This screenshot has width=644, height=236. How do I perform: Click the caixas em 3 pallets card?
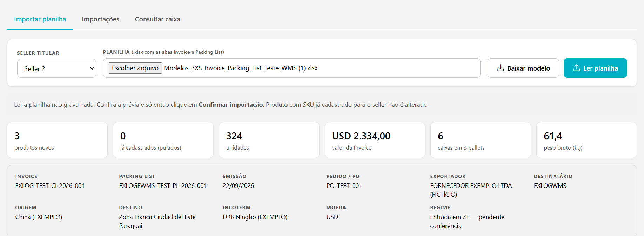pos(481,140)
